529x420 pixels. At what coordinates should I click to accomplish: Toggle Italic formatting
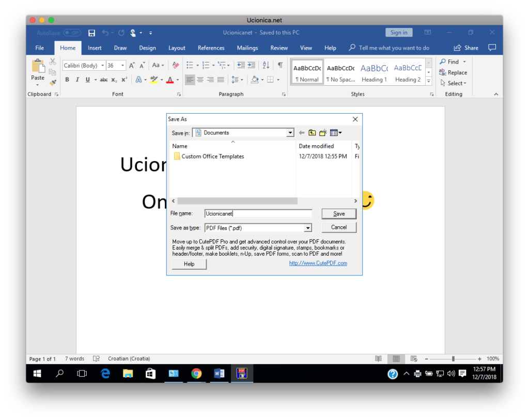[x=77, y=80]
